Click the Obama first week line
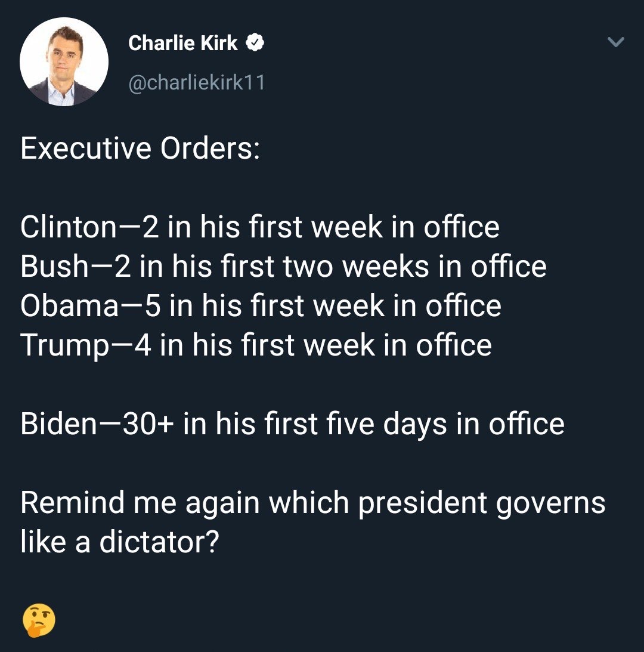 261,306
